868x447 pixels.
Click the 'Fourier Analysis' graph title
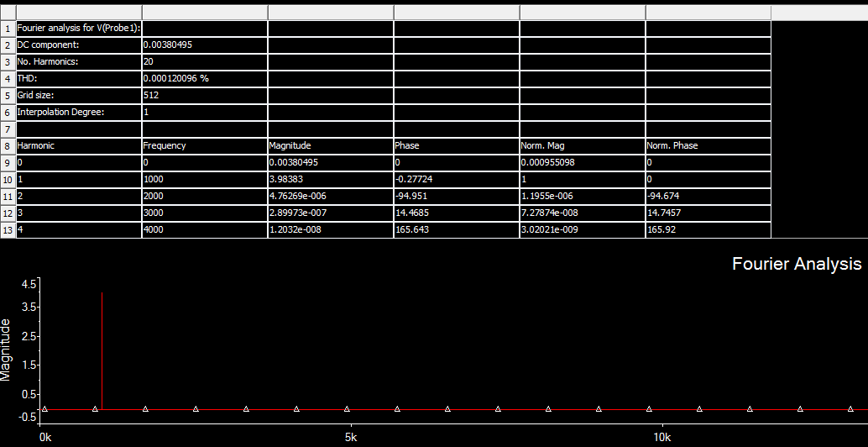click(x=797, y=264)
